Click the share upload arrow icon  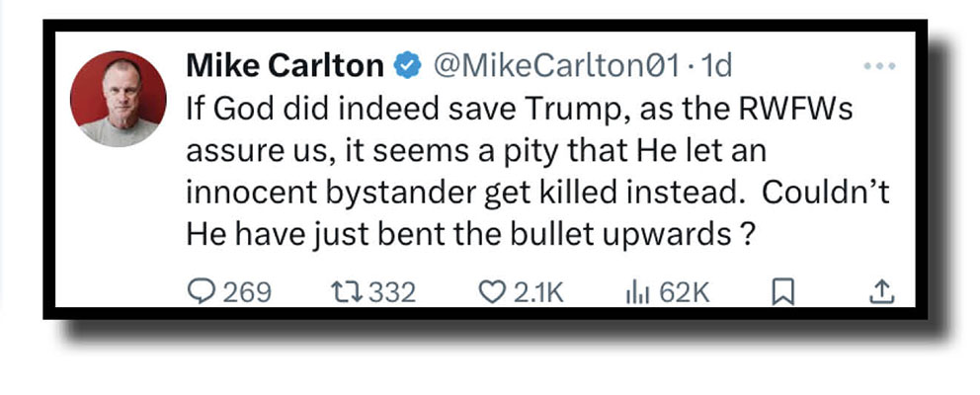pos(882,291)
